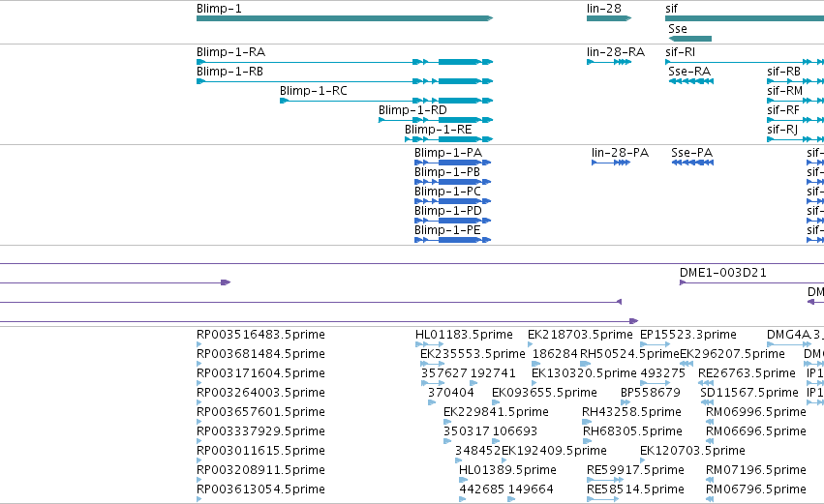Image resolution: width=824 pixels, height=504 pixels.
Task: Open the EK130320.5prime EST label
Action: click(584, 373)
